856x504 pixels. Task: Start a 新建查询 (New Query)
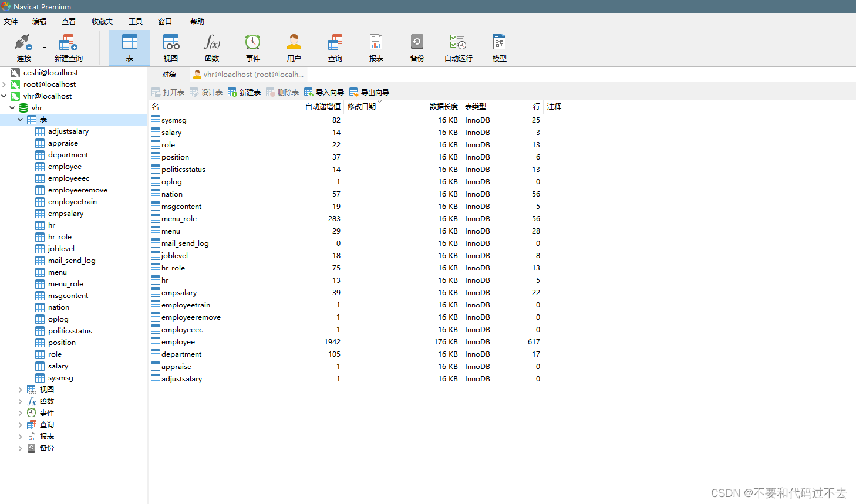[x=68, y=47]
